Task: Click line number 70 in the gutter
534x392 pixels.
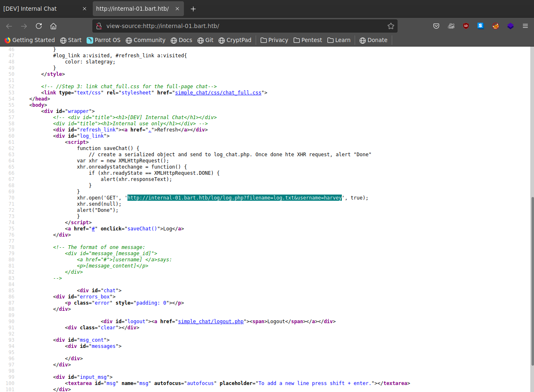Action: (x=11, y=198)
